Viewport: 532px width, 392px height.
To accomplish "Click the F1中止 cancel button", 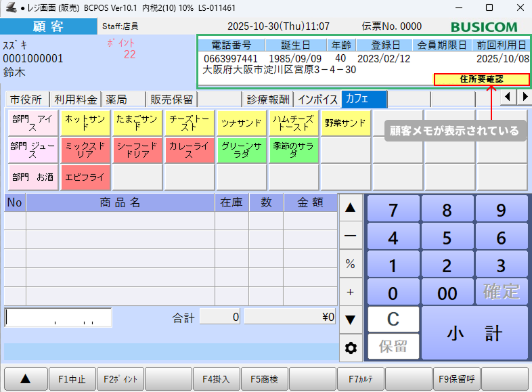I will (72, 379).
